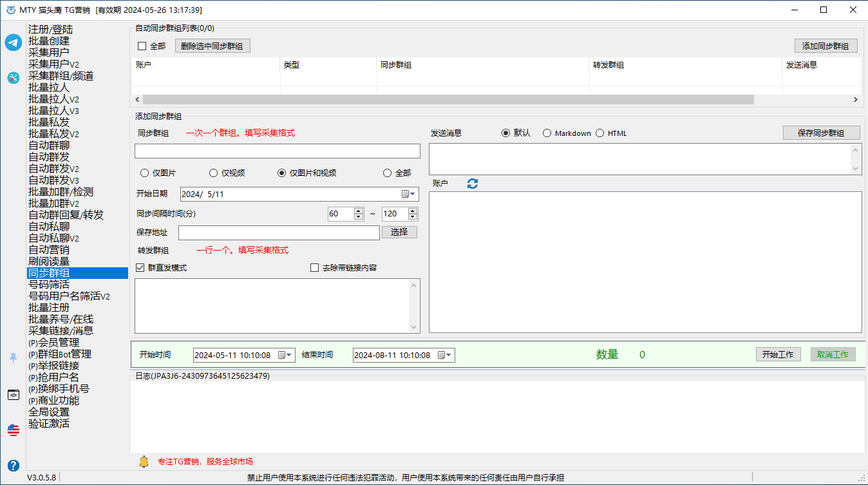Open the help question mark icon

pyautogui.click(x=14, y=465)
